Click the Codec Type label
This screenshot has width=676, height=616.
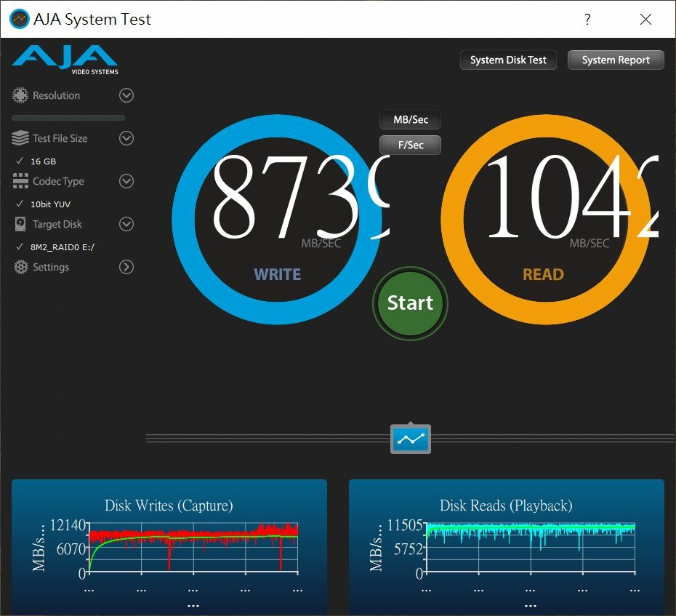pos(59,181)
